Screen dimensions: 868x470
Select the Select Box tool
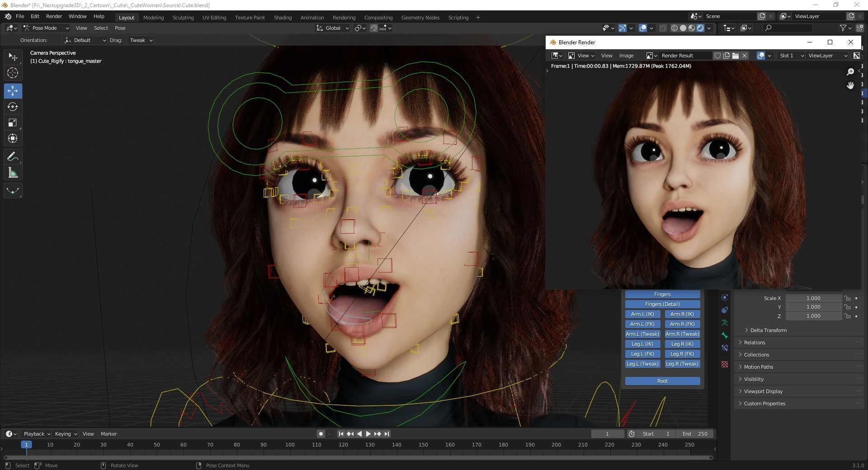pyautogui.click(x=13, y=57)
